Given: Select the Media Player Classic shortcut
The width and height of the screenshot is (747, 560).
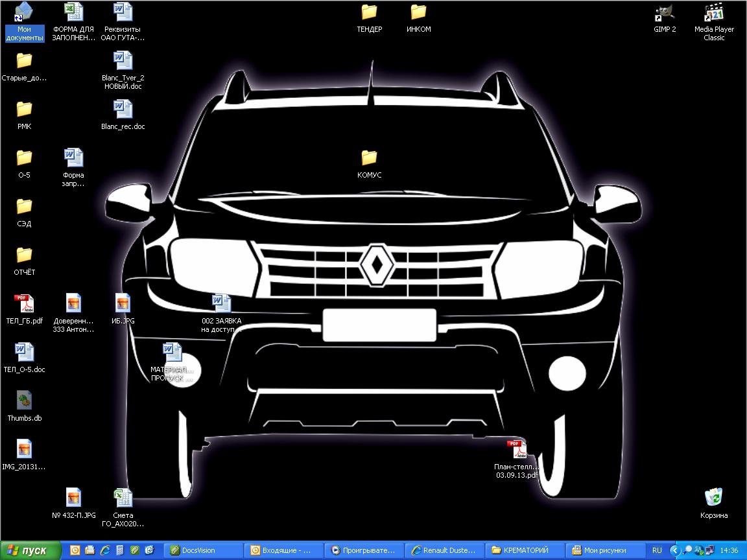Looking at the screenshot, I should 714,22.
